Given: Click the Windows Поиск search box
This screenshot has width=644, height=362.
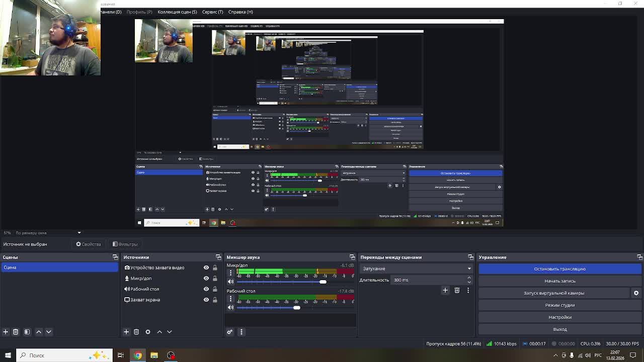Looking at the screenshot, I should point(64,355).
